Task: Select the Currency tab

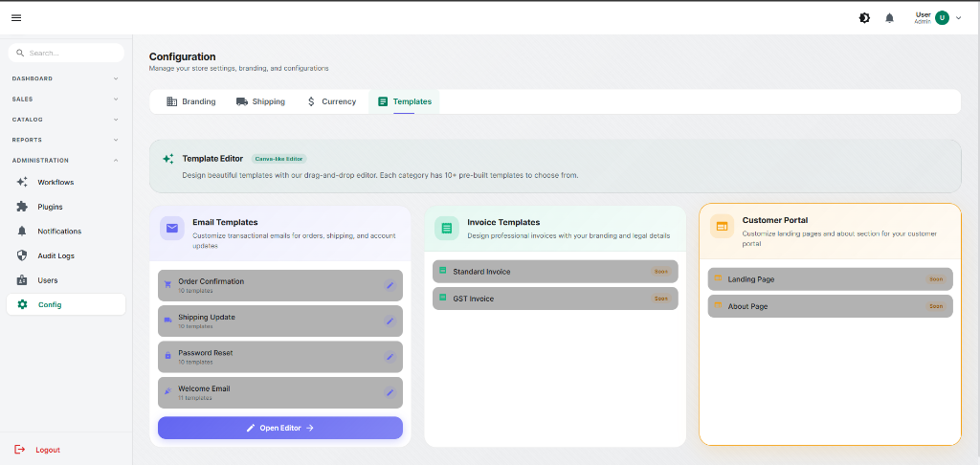Action: tap(331, 101)
